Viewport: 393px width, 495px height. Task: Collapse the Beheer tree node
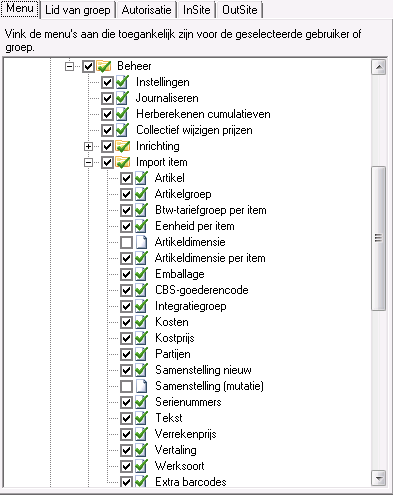pyautogui.click(x=69, y=66)
